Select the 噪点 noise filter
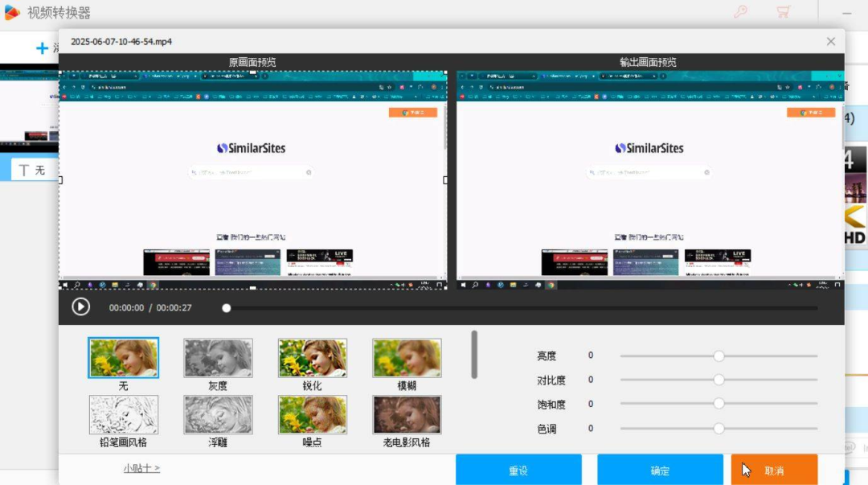 (x=312, y=414)
